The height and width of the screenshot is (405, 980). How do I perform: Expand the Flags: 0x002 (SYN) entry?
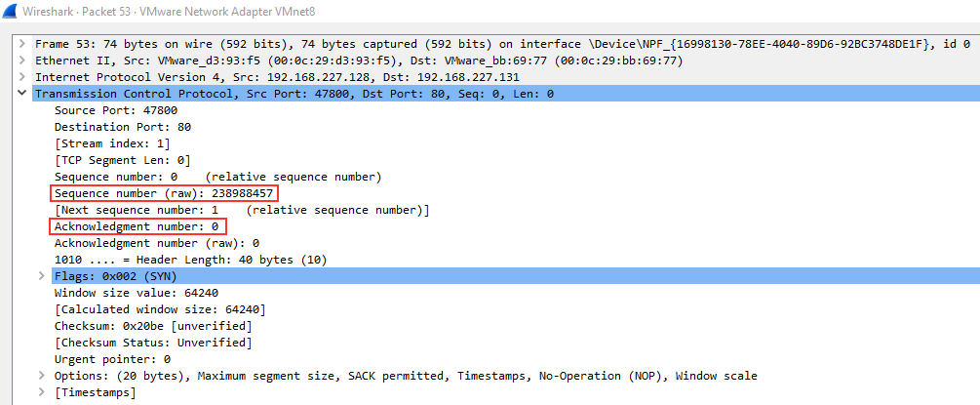pyautogui.click(x=41, y=276)
